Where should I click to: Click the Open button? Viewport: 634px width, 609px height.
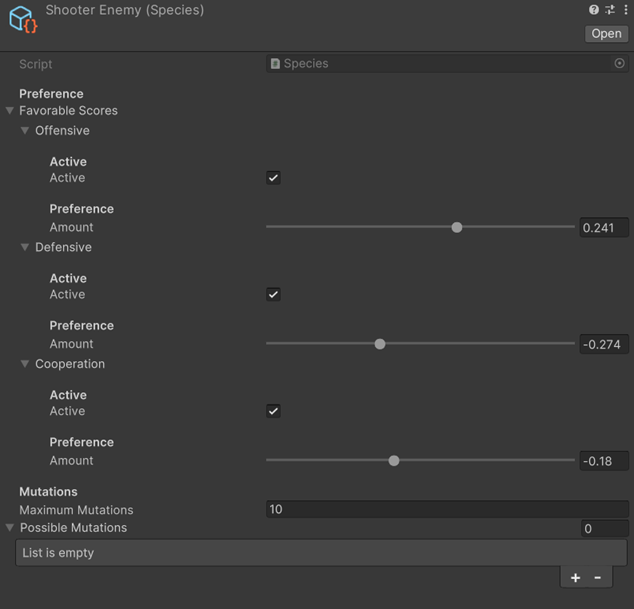[x=606, y=34]
